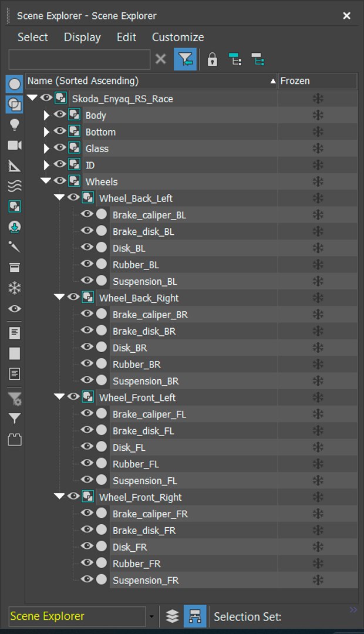
Task: Select the Rubber_FL object
Action: click(193, 464)
